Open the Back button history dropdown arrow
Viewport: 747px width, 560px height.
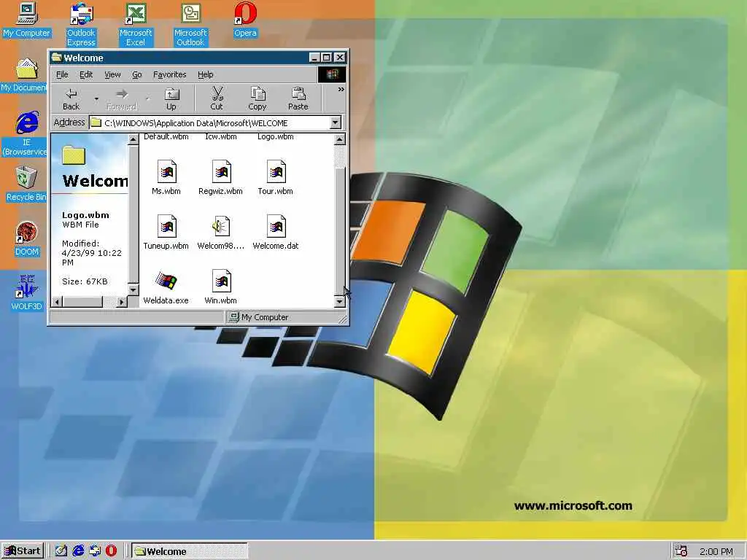coord(96,99)
